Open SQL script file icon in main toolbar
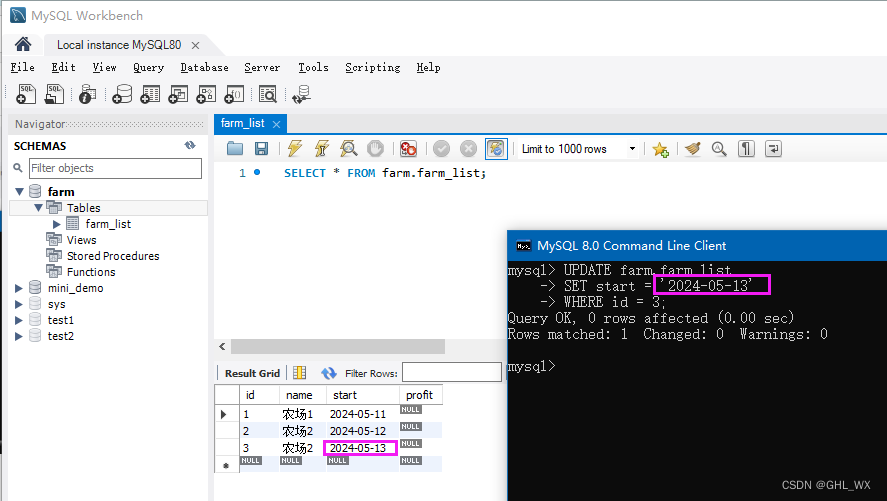This screenshot has width=887, height=501. [54, 94]
